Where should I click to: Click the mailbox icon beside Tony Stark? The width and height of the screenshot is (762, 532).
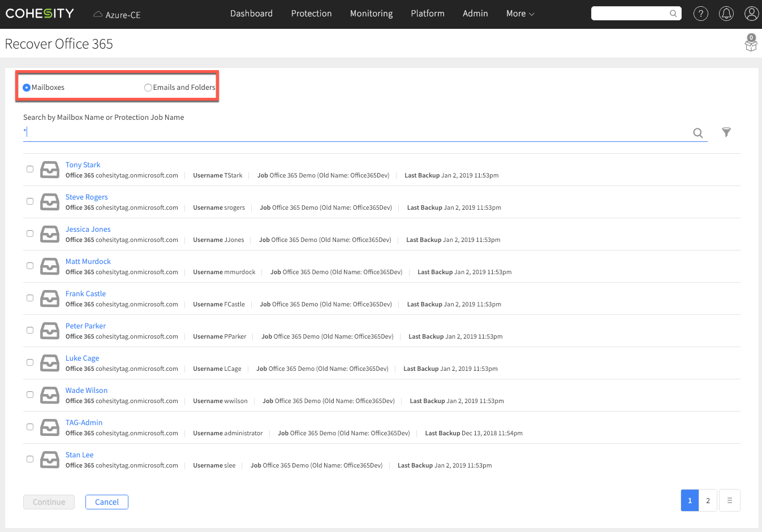click(50, 170)
